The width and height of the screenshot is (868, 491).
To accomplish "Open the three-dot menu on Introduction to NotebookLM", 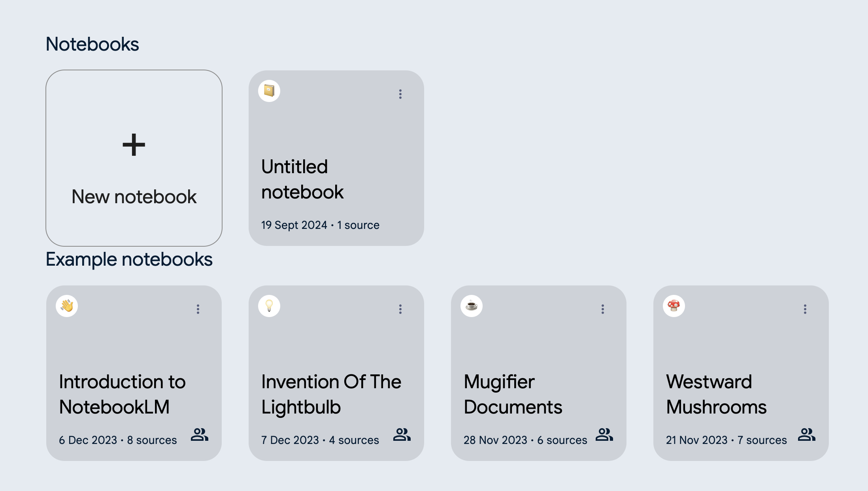I will (198, 309).
